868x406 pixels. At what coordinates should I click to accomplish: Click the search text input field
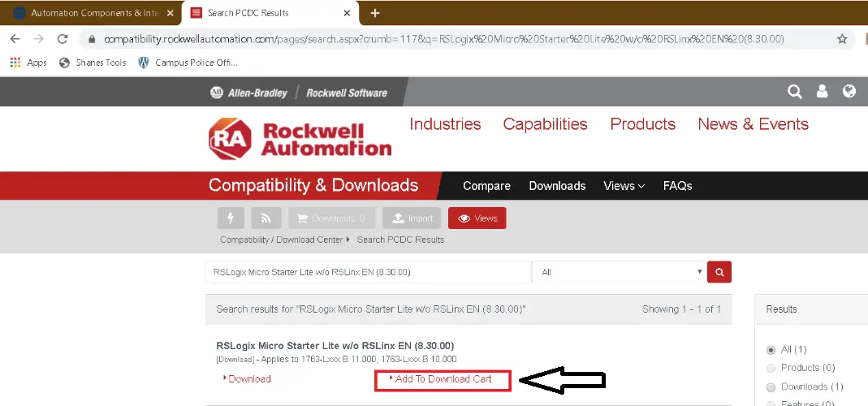(368, 272)
